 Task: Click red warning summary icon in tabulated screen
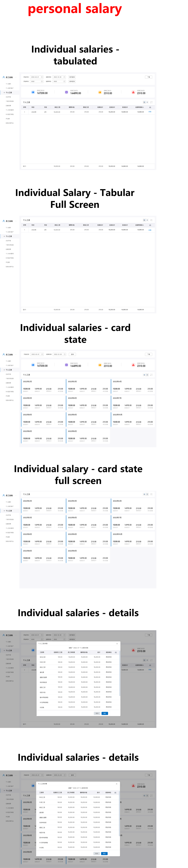133,92
